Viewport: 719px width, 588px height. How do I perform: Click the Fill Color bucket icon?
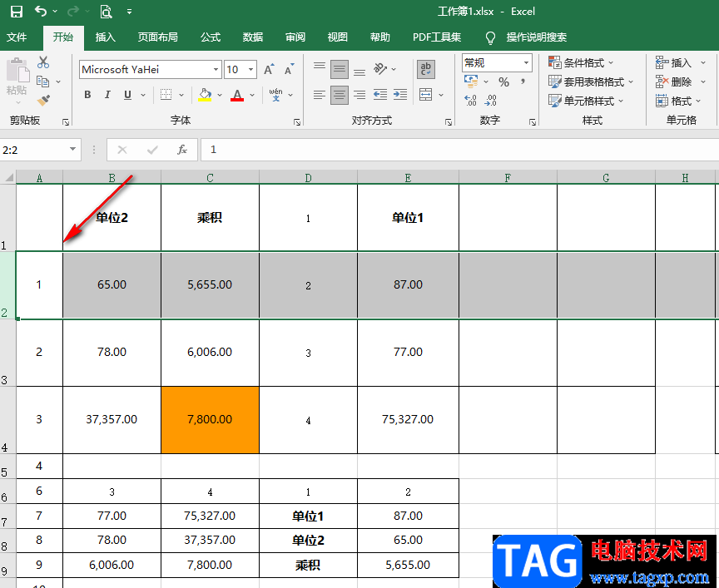(x=205, y=95)
